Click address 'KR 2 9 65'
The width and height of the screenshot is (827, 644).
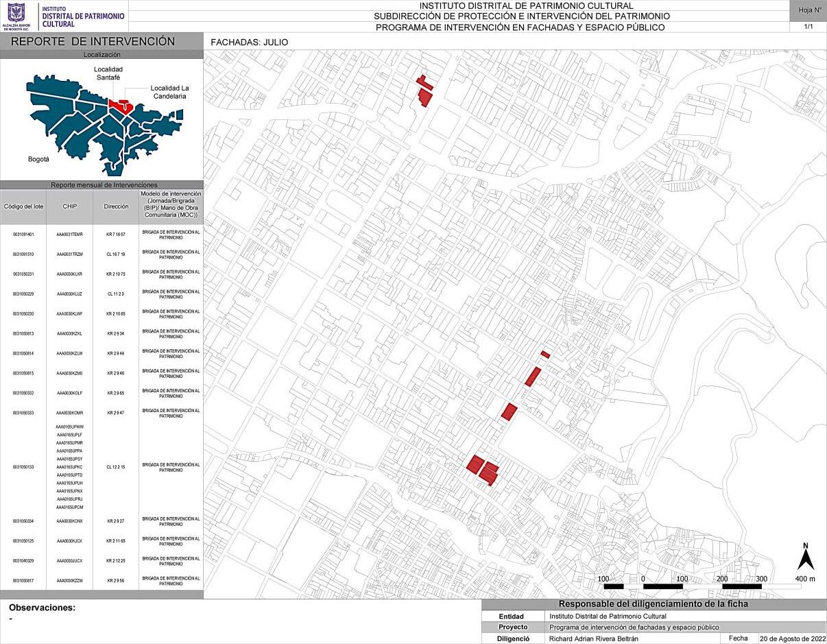click(x=116, y=394)
